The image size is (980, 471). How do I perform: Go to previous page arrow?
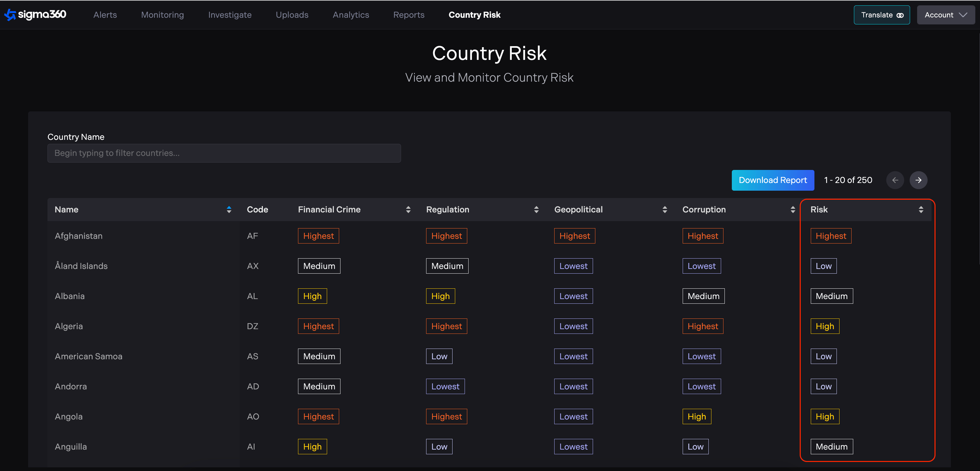894,180
